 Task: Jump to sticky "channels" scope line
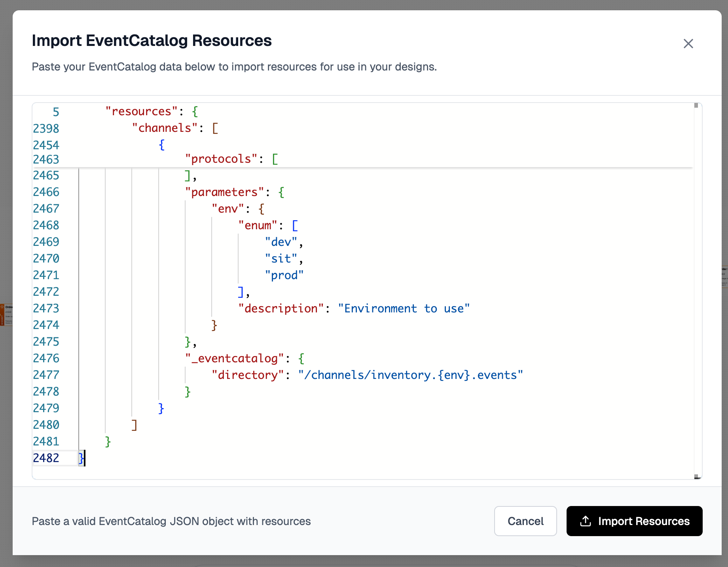click(165, 128)
